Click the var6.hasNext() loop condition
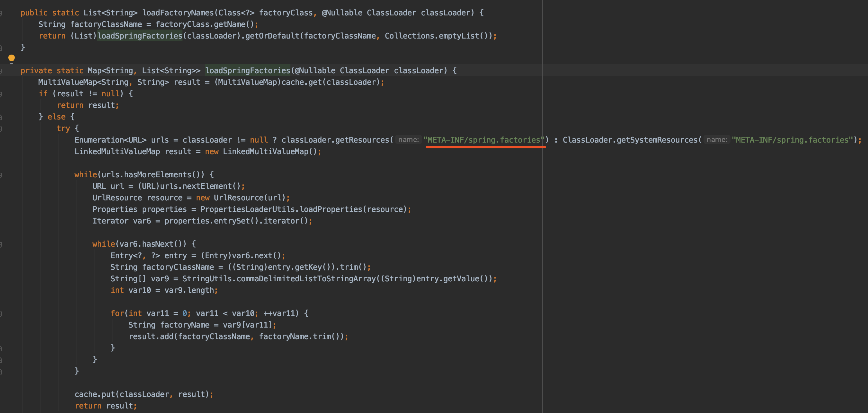868x413 pixels. (151, 244)
